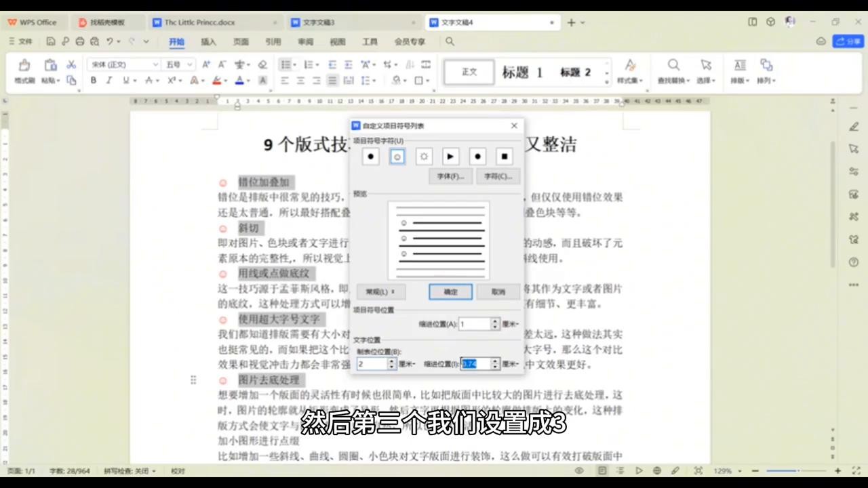Open the numbered list dropdown arrow
Image resolution: width=868 pixels, height=488 pixels.
click(317, 65)
